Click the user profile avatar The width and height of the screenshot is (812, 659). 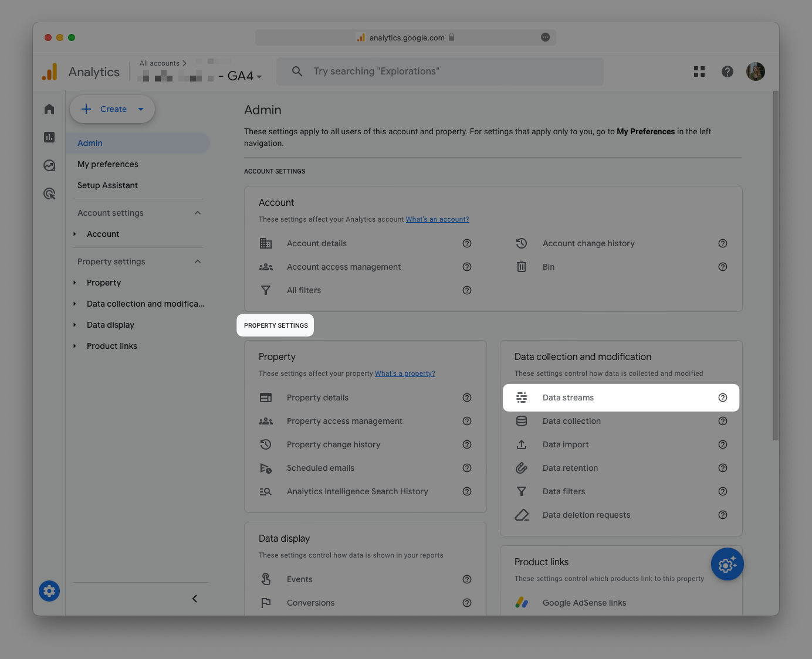click(x=756, y=72)
